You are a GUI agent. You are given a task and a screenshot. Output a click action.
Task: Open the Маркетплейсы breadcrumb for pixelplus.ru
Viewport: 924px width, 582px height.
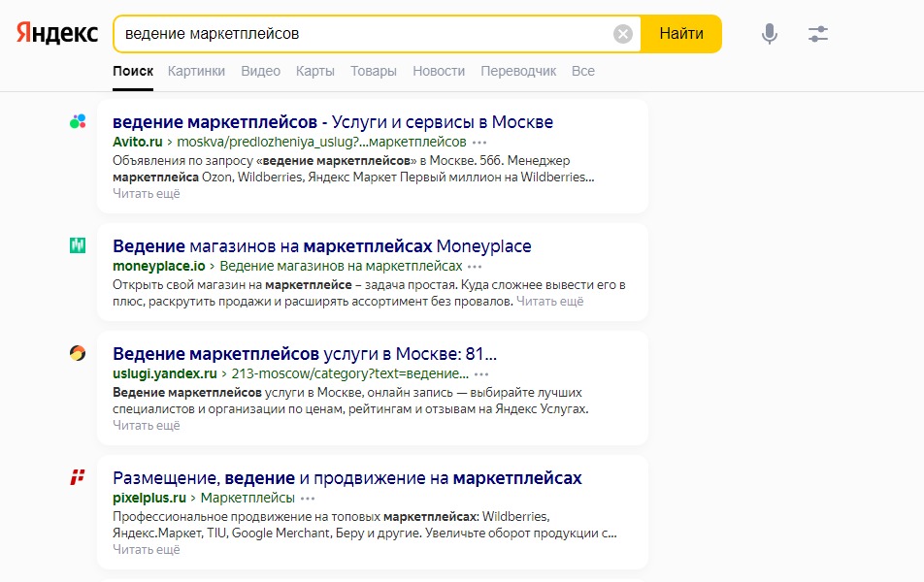tap(247, 498)
